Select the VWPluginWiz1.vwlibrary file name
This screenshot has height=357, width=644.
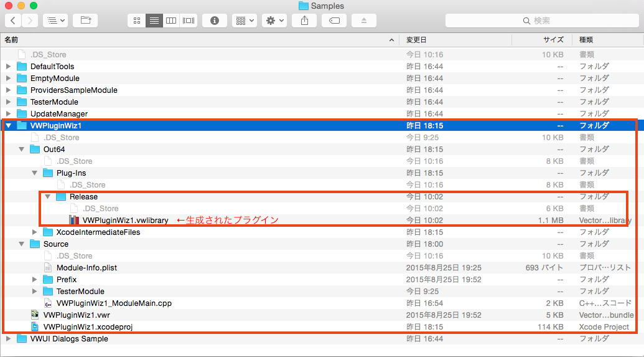(x=125, y=221)
